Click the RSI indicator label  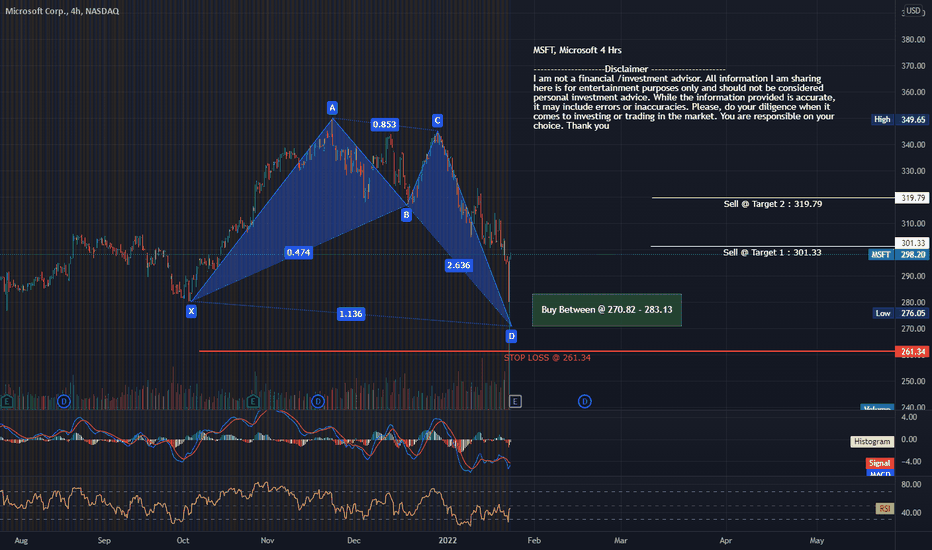pyautogui.click(x=885, y=508)
